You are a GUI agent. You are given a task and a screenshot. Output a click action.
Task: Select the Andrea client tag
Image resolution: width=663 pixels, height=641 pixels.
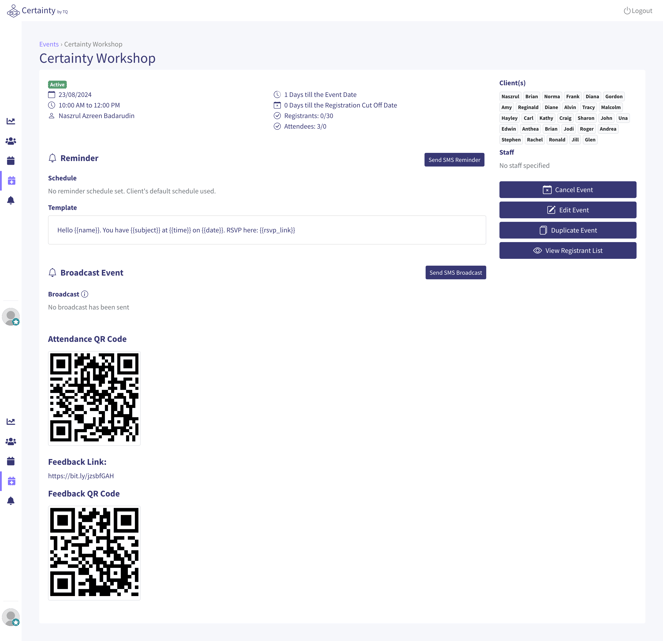608,129
